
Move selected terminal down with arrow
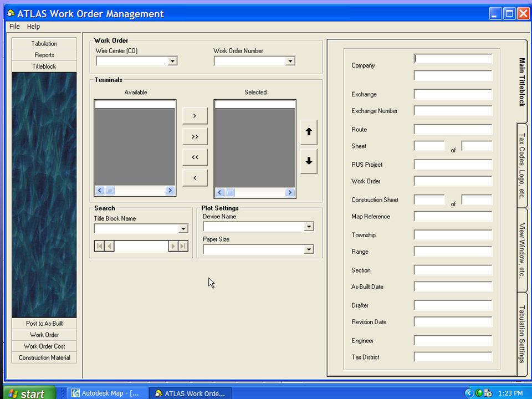pos(309,161)
